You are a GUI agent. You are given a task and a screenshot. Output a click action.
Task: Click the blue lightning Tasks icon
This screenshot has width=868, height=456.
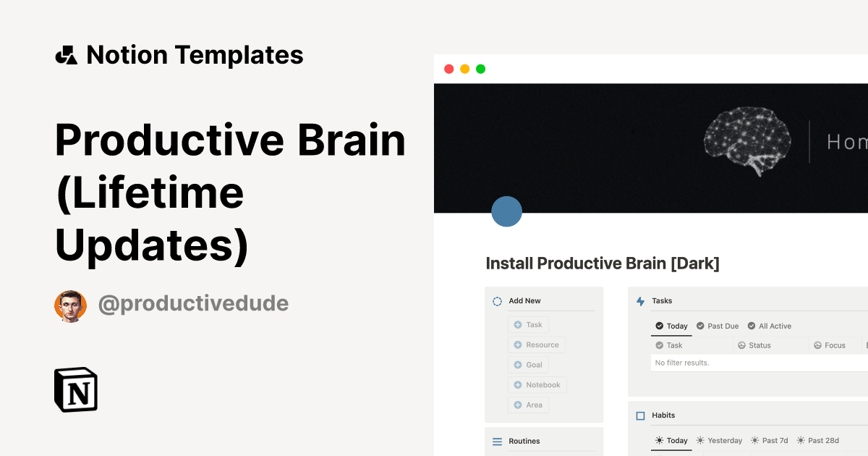639,300
